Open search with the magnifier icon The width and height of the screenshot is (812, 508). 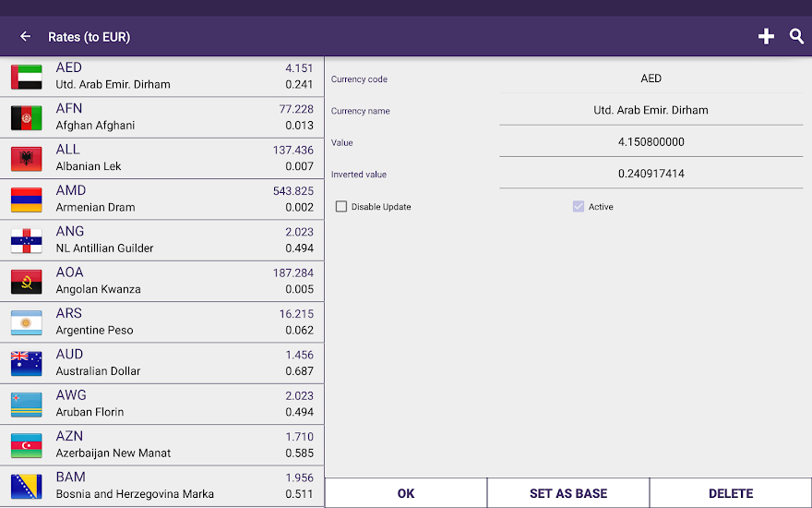coord(796,37)
